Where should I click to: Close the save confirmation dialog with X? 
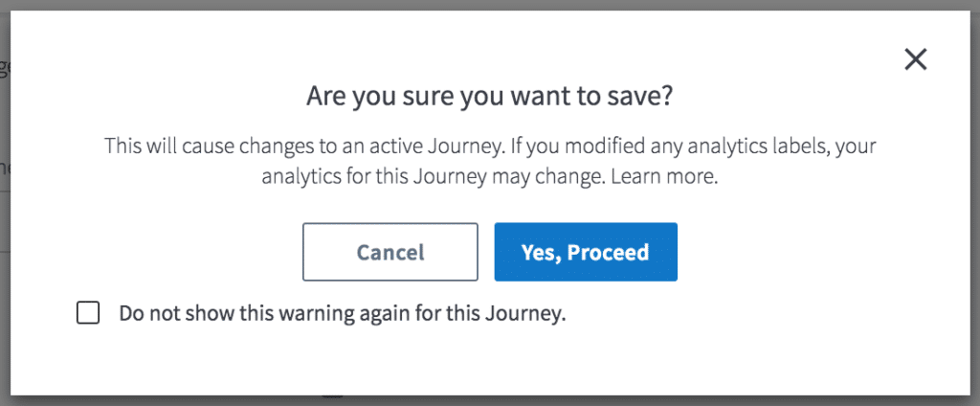pyautogui.click(x=916, y=59)
